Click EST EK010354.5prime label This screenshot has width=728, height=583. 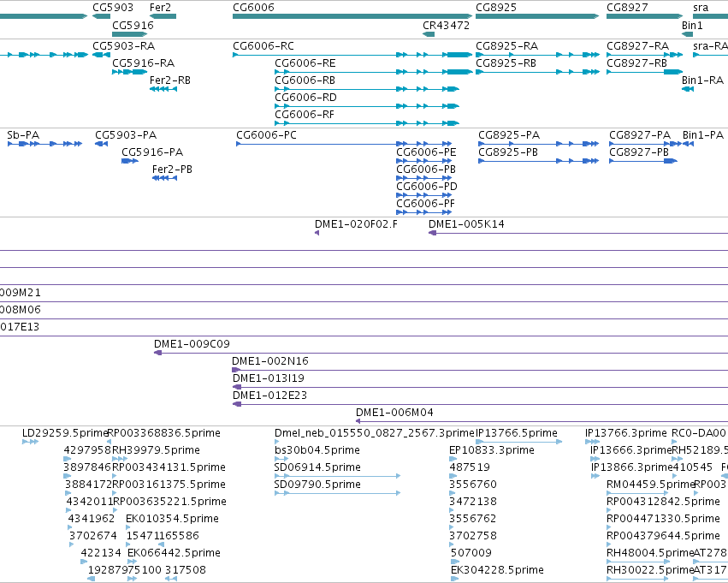pyautogui.click(x=172, y=519)
